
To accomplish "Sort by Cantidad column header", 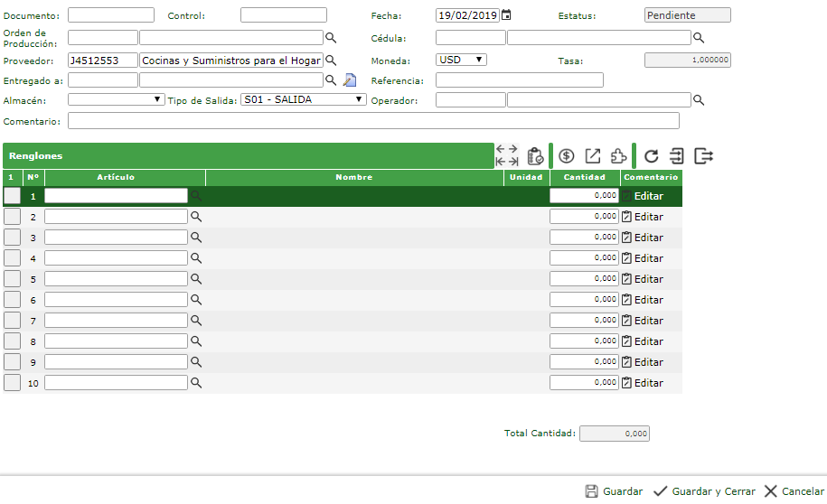I will tap(585, 177).
